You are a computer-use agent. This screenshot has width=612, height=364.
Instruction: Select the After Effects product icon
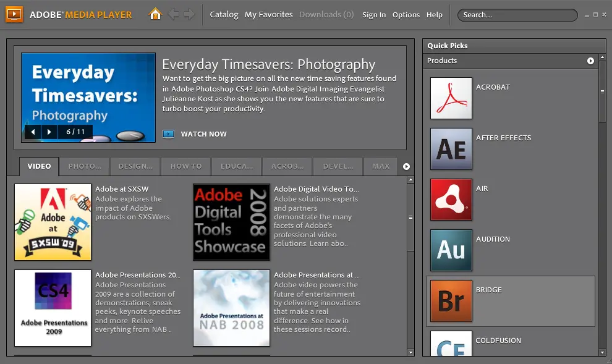pyautogui.click(x=451, y=149)
